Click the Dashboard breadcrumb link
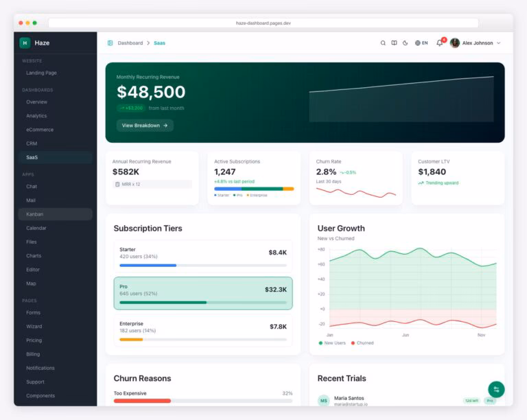This screenshot has height=420, width=527. [130, 43]
